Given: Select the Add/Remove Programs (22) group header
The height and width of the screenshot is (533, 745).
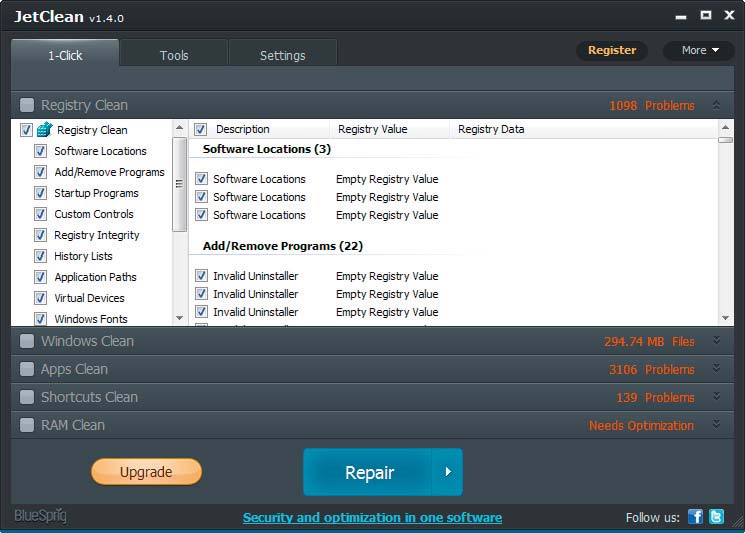Looking at the screenshot, I should (283, 246).
